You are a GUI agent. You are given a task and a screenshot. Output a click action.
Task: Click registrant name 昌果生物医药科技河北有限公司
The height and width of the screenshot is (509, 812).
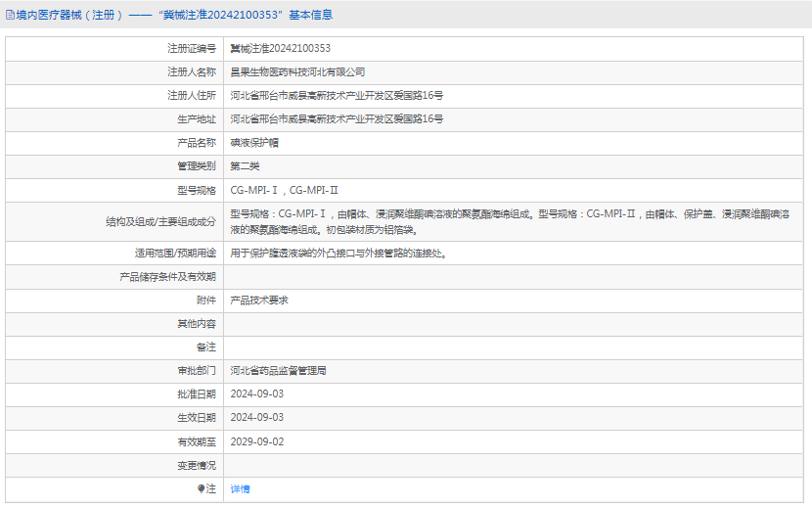coord(297,72)
